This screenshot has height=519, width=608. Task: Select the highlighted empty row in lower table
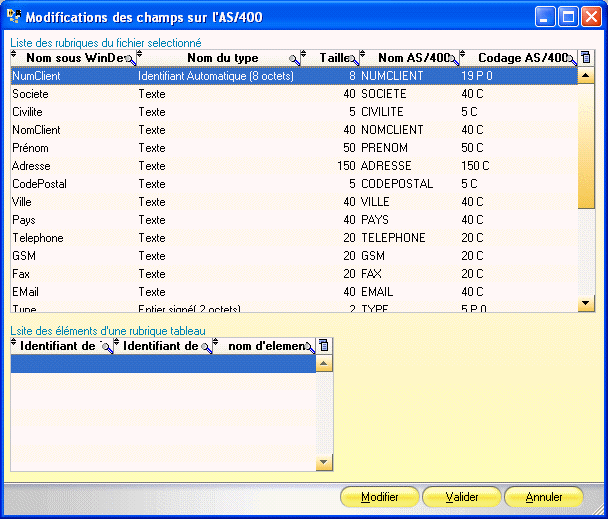tap(163, 364)
